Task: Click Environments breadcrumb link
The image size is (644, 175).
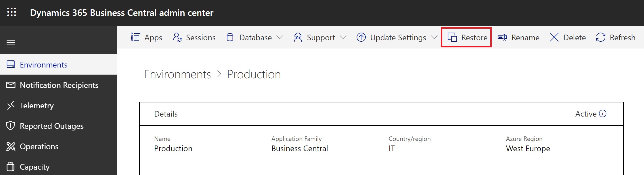Action: click(177, 74)
